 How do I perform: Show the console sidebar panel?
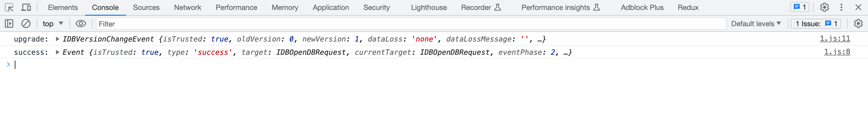[x=9, y=23]
